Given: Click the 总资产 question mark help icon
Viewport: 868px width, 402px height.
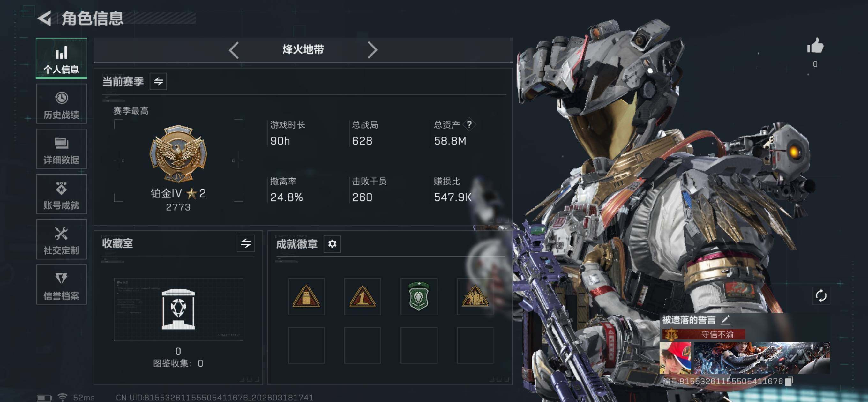Looking at the screenshot, I should (469, 125).
